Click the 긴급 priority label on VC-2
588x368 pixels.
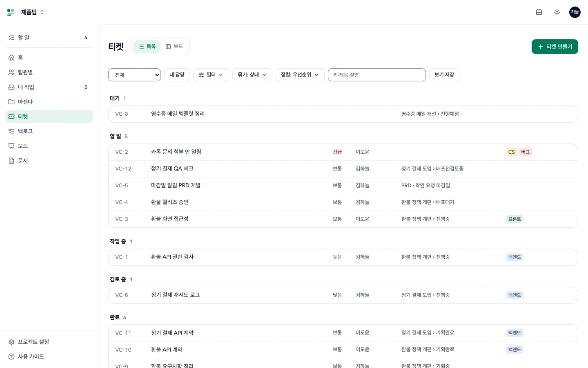click(337, 152)
